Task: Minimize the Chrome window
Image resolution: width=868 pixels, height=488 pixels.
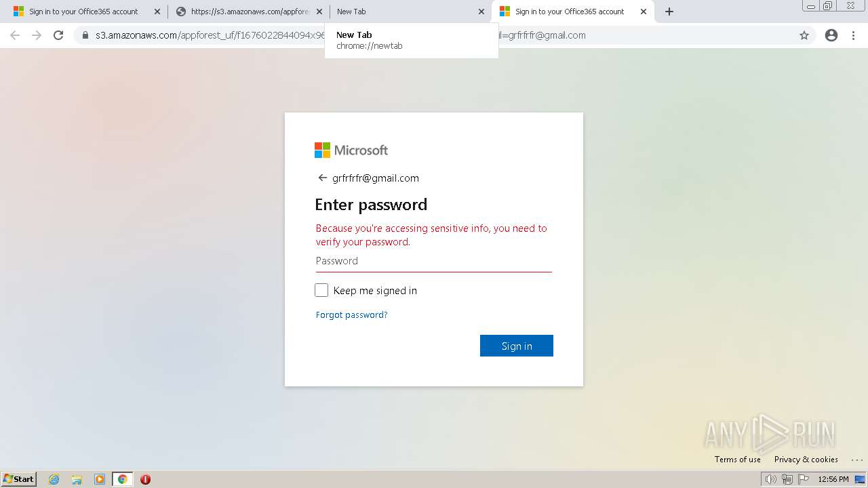Action: tap(810, 5)
